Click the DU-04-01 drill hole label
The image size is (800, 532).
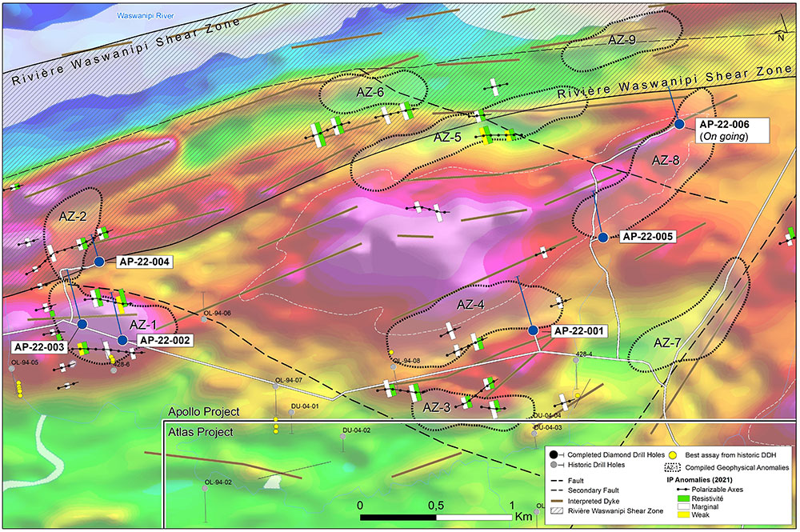(305, 406)
